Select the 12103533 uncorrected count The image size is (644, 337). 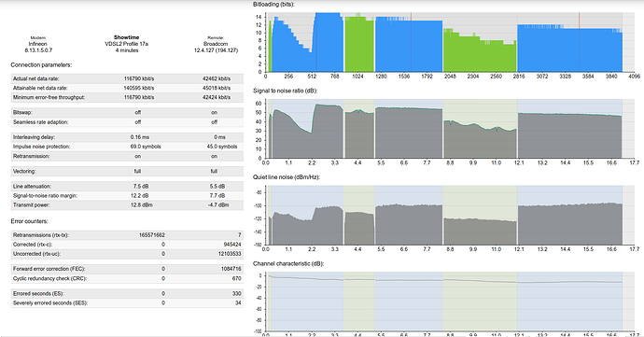[230, 254]
